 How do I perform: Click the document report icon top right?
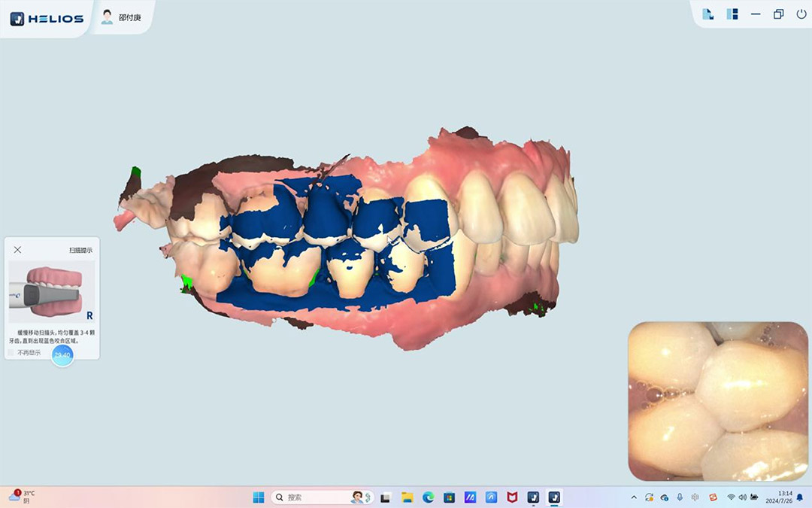pos(707,14)
